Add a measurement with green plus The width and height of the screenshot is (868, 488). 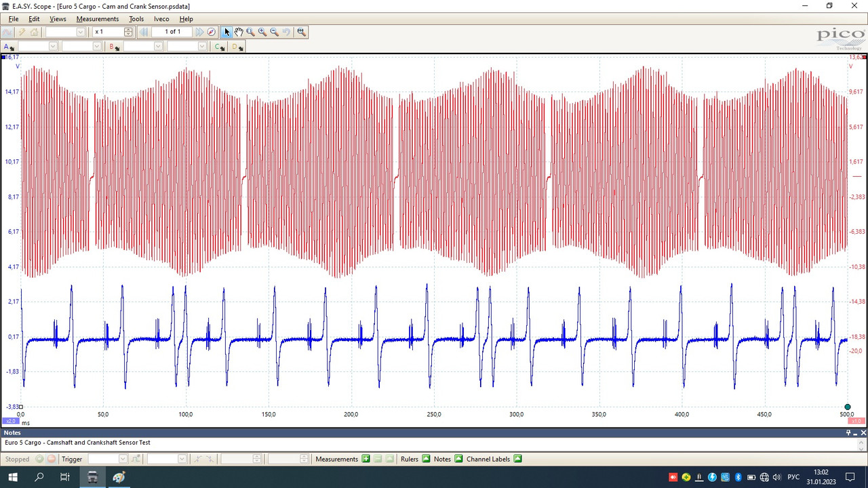pyautogui.click(x=366, y=459)
